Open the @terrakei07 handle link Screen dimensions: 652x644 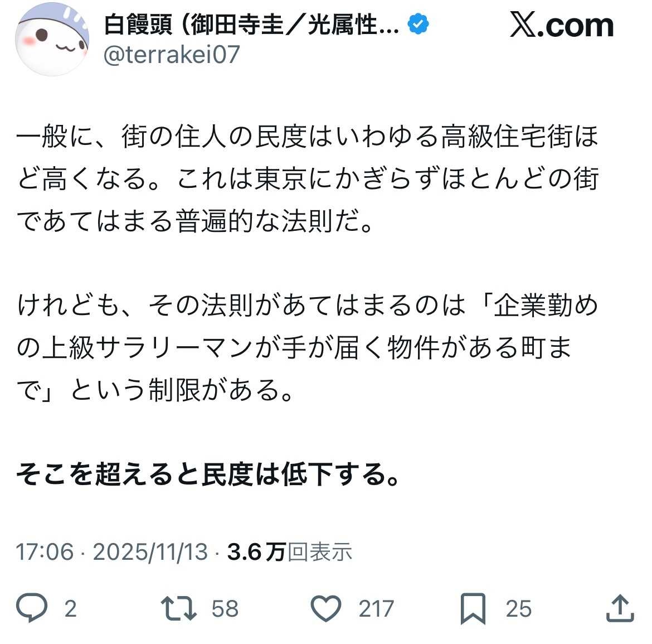tap(172, 55)
